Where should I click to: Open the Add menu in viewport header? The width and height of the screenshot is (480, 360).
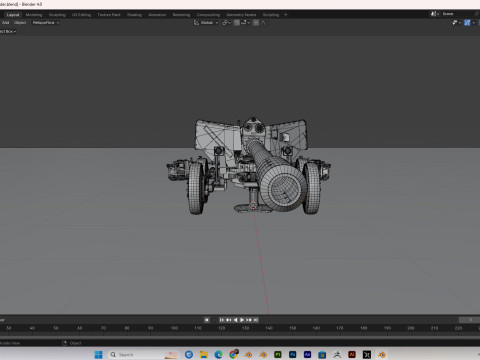coord(6,23)
